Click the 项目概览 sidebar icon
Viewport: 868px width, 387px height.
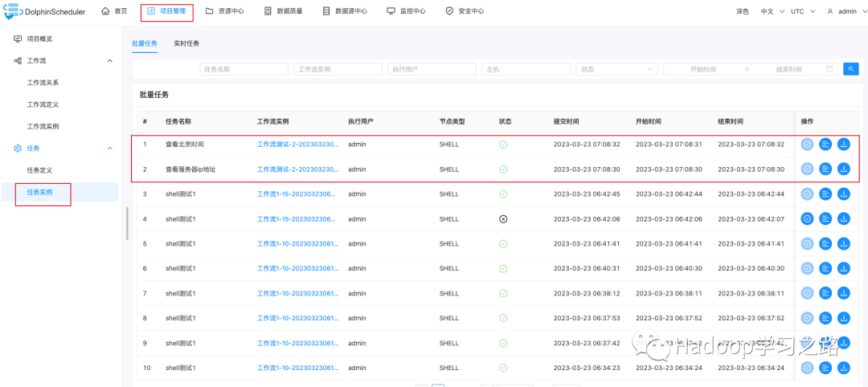tap(18, 39)
